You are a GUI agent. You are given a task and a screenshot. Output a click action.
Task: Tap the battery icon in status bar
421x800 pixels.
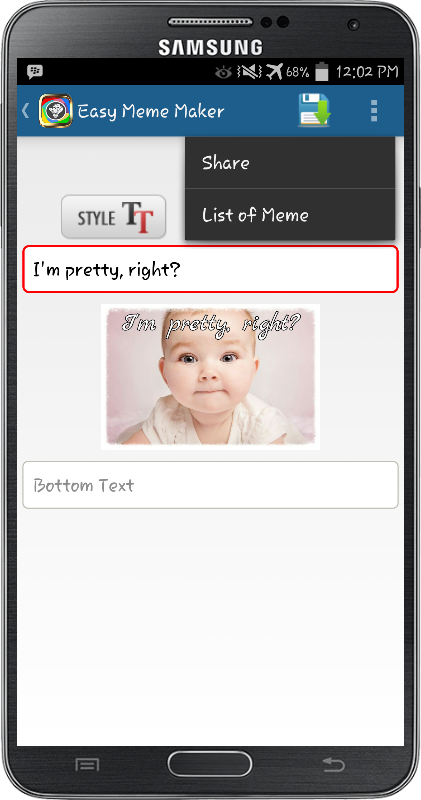(321, 72)
